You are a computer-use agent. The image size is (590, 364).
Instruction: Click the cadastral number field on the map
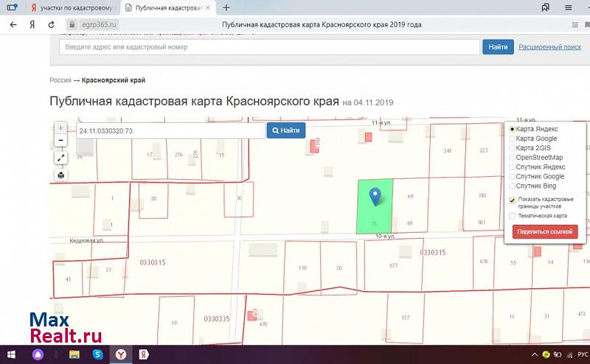click(x=170, y=130)
